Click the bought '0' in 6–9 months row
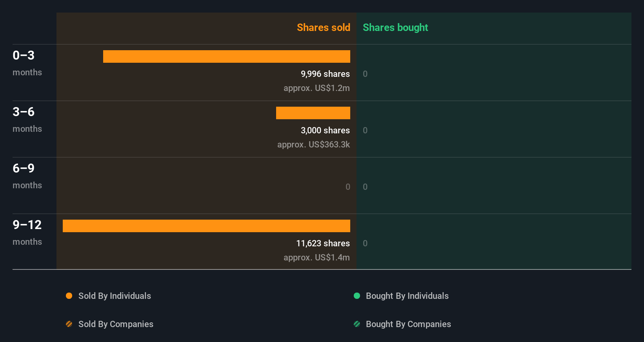 (x=365, y=187)
